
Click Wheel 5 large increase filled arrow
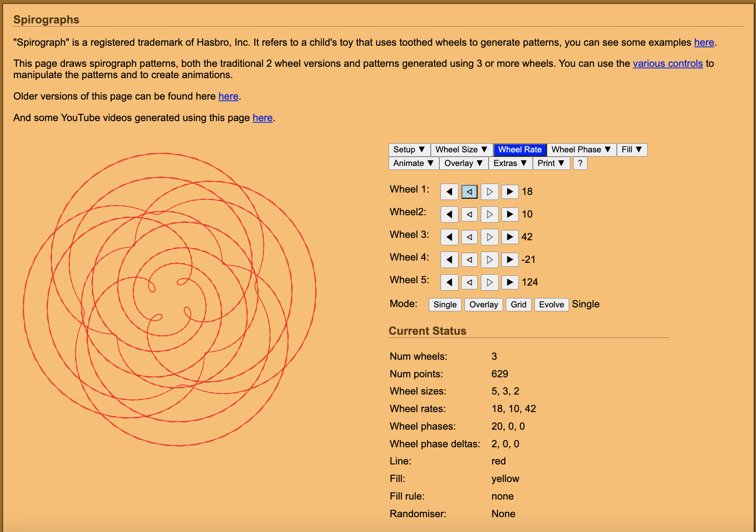(510, 282)
